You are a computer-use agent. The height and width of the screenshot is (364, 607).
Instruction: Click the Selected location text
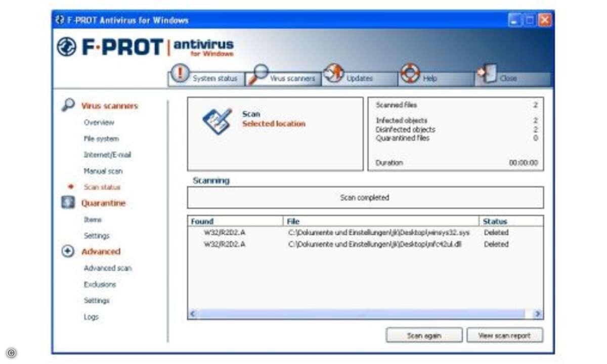pyautogui.click(x=274, y=124)
